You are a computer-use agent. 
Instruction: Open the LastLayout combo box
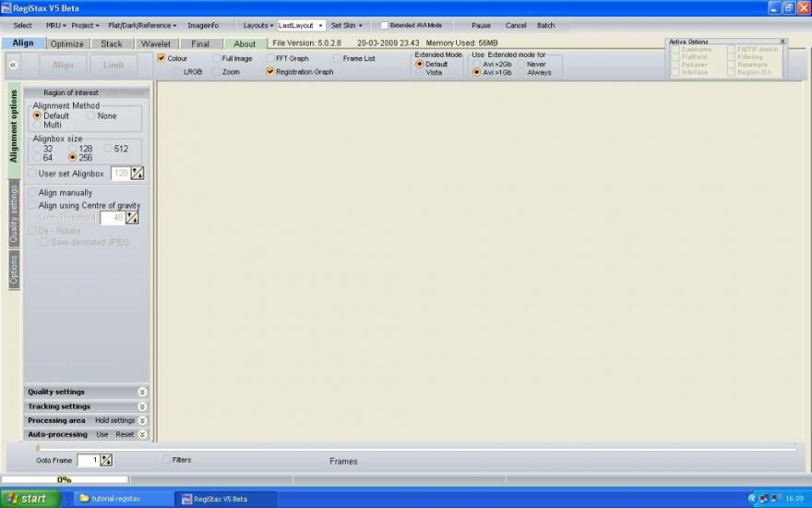coord(301,26)
